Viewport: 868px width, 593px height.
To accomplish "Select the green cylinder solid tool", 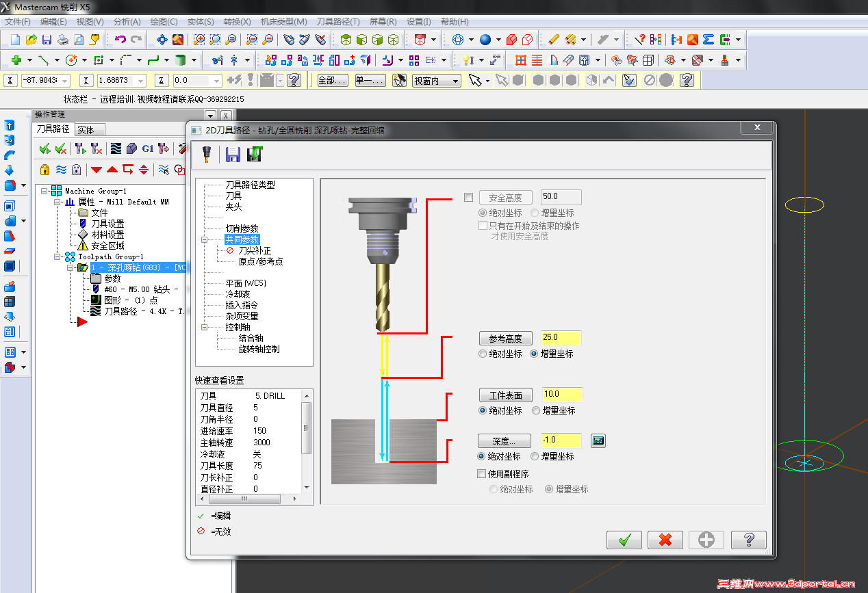I will [181, 60].
